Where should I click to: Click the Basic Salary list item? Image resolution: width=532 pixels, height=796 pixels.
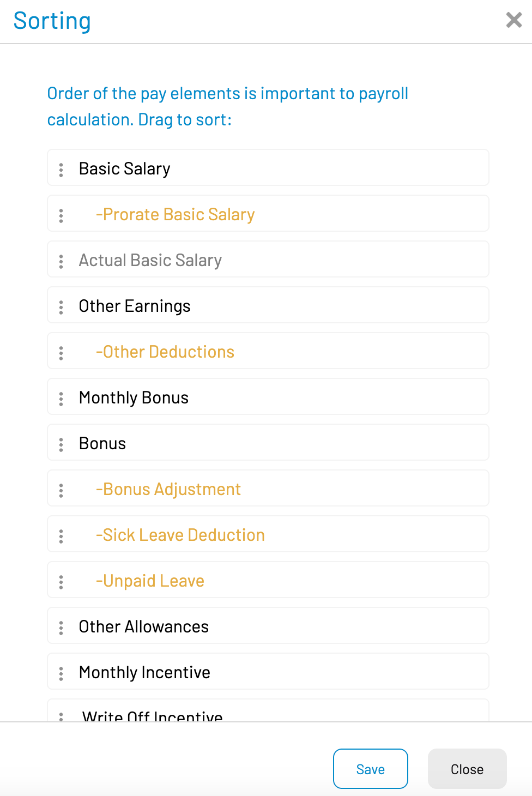(x=125, y=168)
